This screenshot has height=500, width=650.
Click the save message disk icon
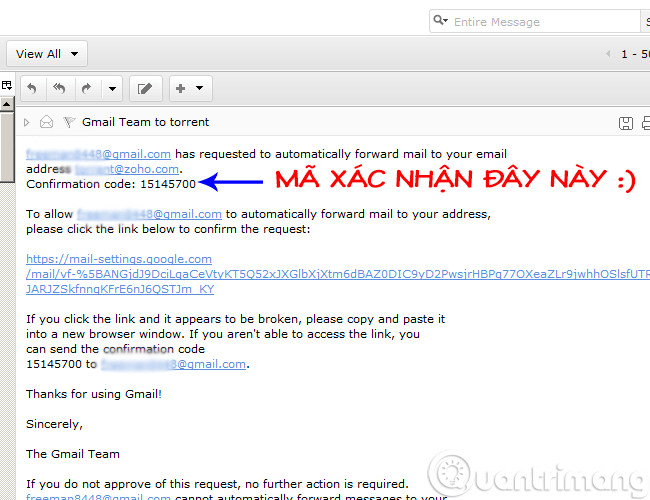pos(626,123)
